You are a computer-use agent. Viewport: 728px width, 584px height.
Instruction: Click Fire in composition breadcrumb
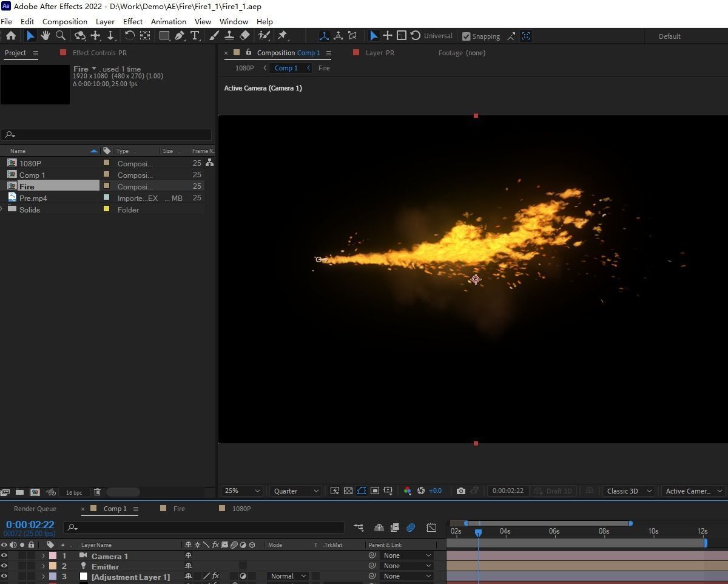[324, 68]
